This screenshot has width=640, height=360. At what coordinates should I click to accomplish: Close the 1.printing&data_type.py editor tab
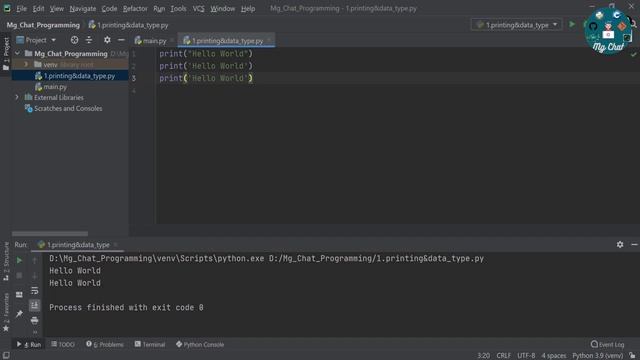point(269,40)
